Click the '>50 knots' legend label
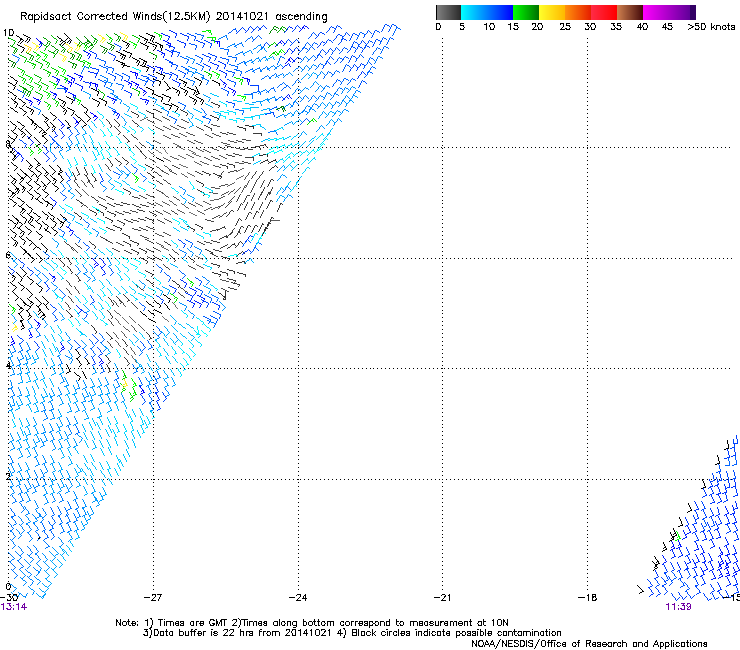 coord(711,26)
